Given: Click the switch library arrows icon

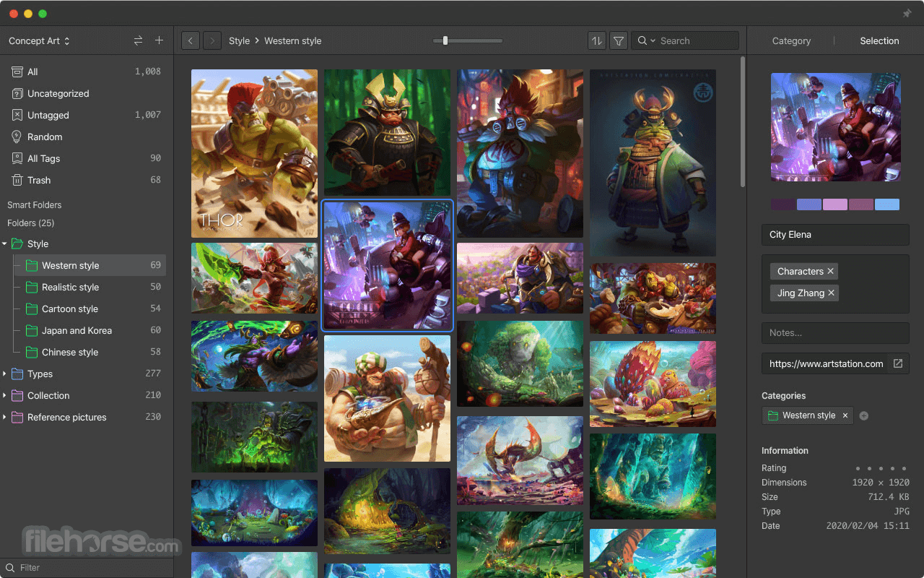Looking at the screenshot, I should [138, 41].
